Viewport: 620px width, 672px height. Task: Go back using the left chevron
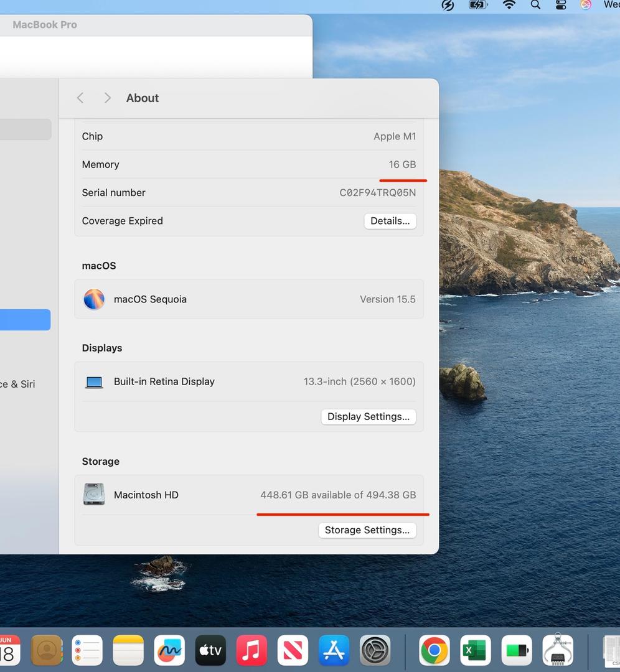(80, 98)
